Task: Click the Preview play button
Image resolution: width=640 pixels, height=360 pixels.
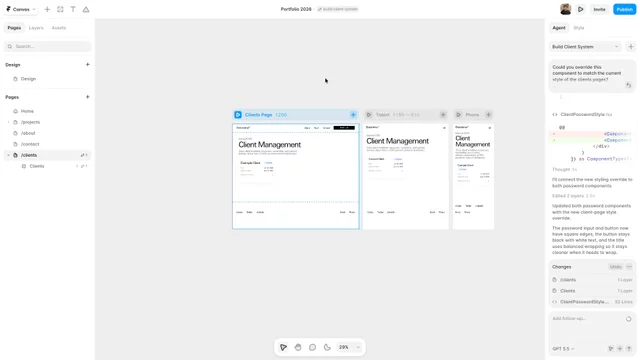Action: [580, 9]
